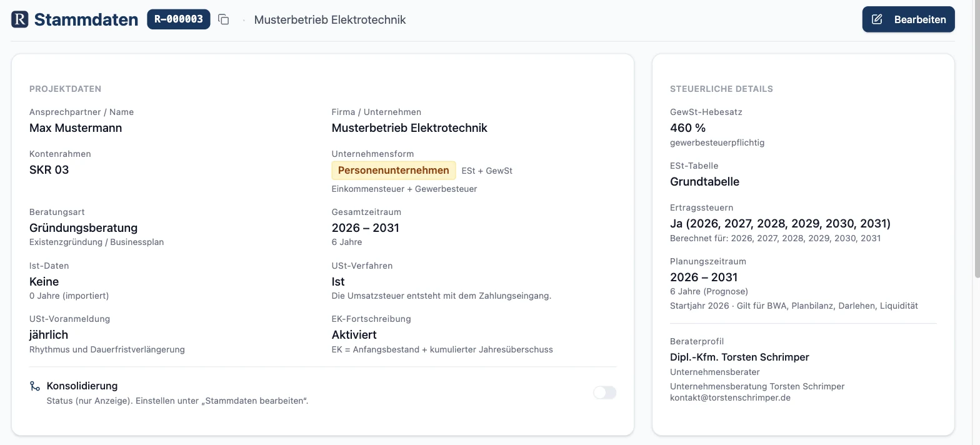Click the ESt + GewSt label
Image resolution: width=980 pixels, height=445 pixels.
coord(487,171)
